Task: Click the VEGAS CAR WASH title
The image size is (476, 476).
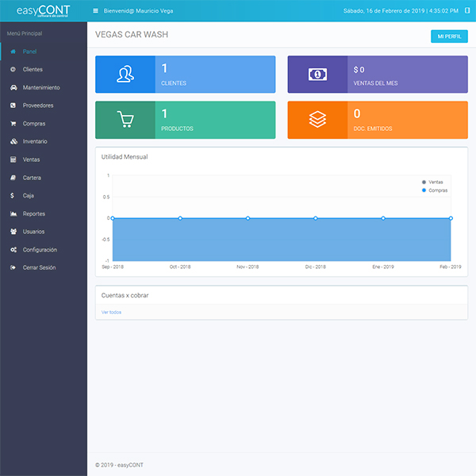Action: point(132,35)
